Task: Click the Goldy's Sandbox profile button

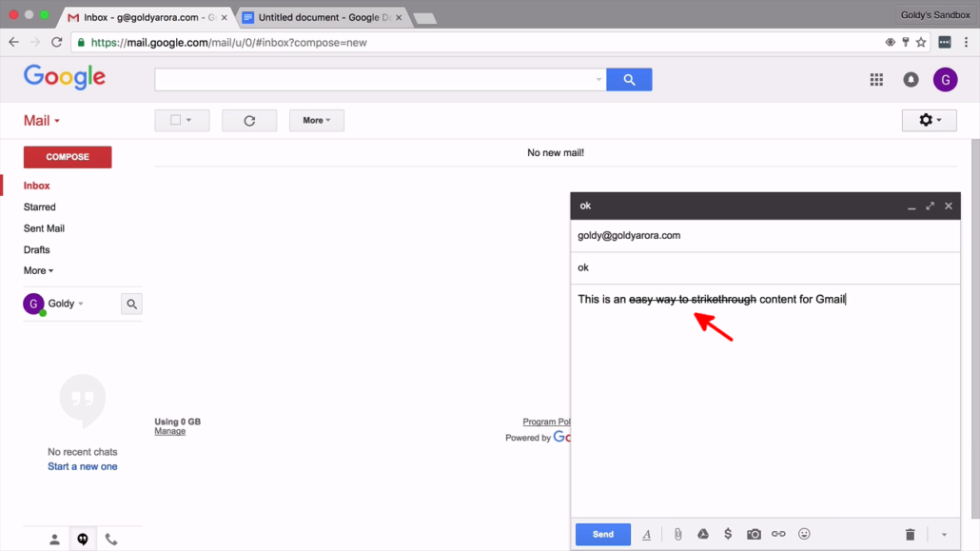Action: [x=935, y=15]
